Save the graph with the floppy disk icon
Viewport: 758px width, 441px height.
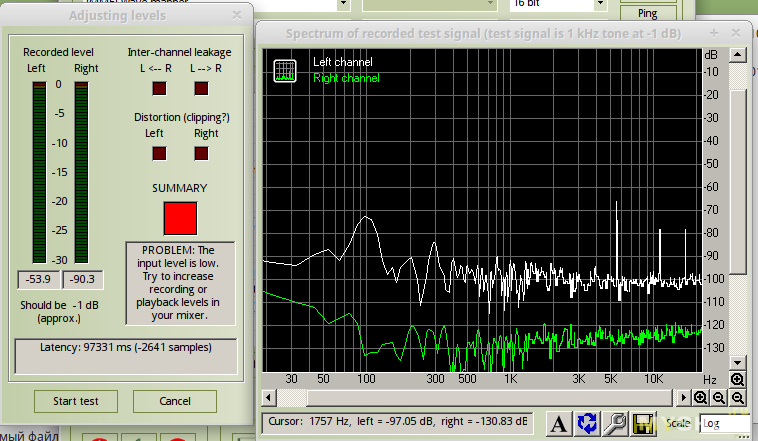pyautogui.click(x=643, y=424)
